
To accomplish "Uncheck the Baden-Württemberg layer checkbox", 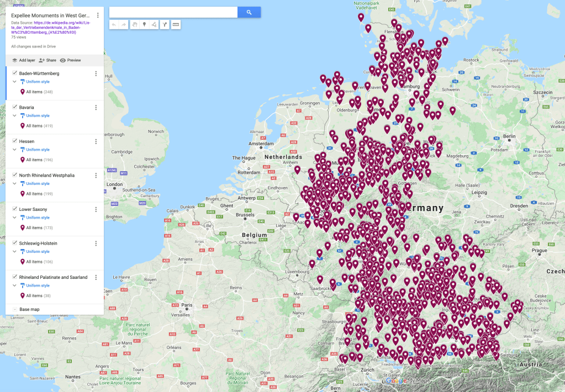I will (14, 73).
